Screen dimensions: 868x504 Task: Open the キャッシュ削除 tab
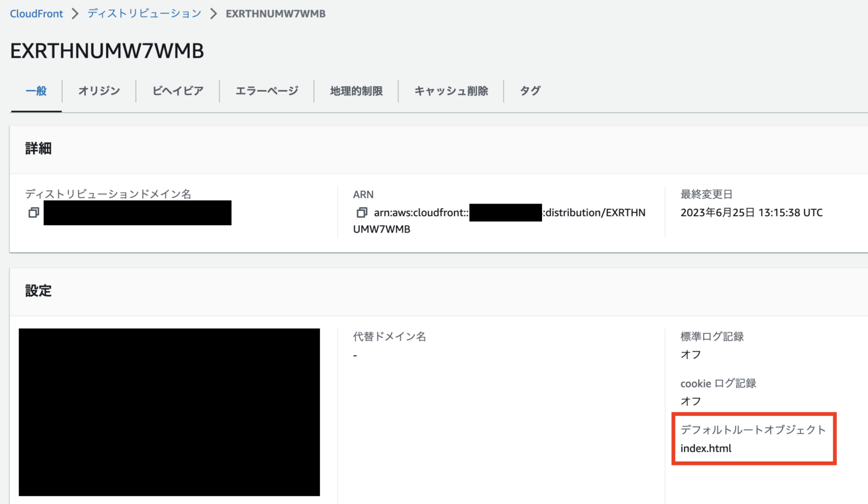pyautogui.click(x=450, y=91)
